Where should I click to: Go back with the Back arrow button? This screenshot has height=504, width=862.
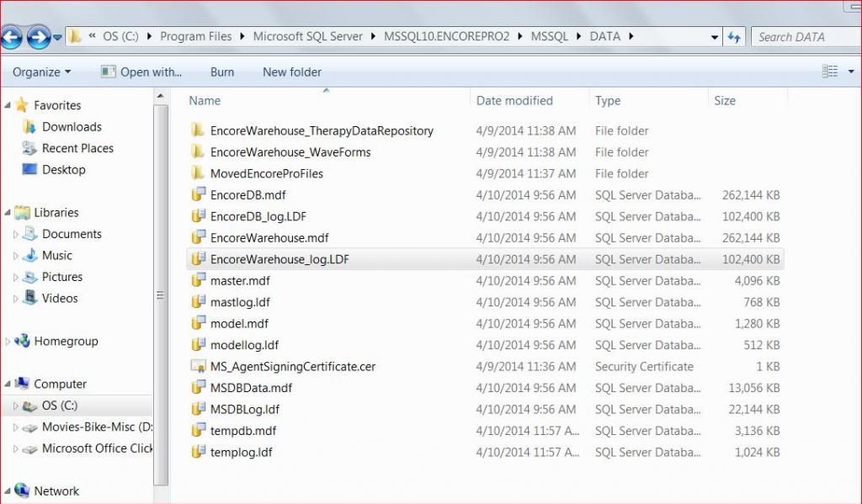point(11,37)
